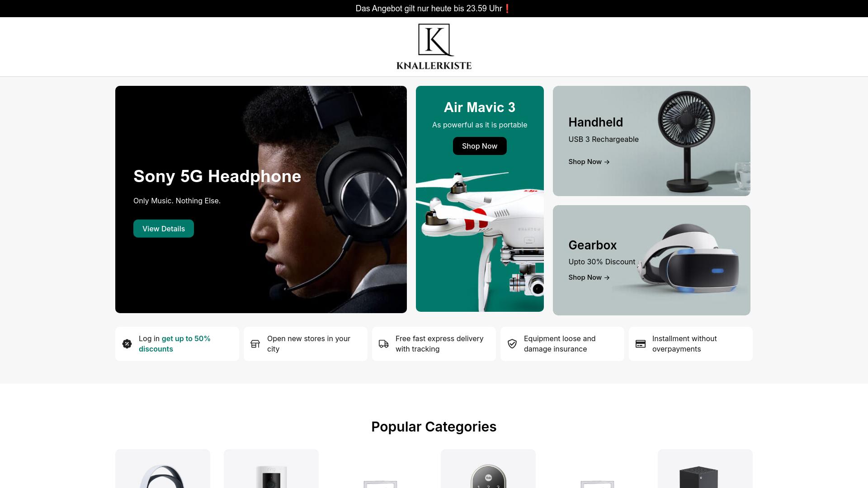
Task: Click Shop Now on Air Mavic 3
Action: (x=480, y=146)
